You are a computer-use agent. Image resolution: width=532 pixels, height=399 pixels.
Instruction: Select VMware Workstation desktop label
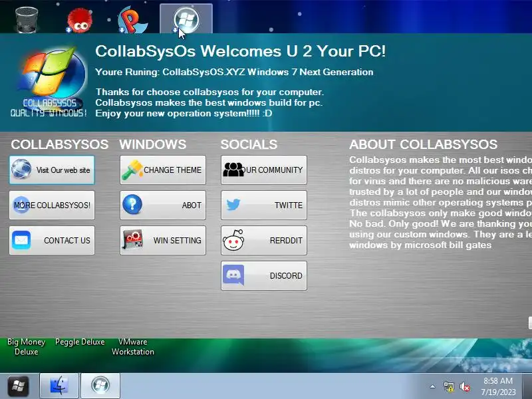point(132,346)
